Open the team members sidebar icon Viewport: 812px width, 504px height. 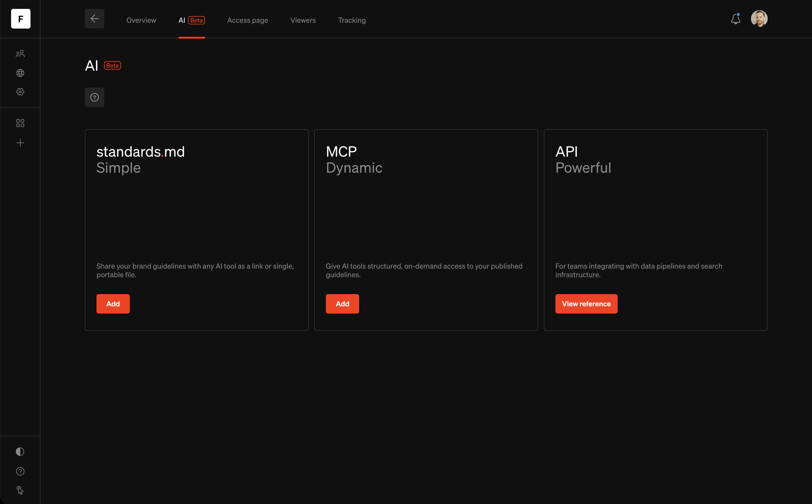pyautogui.click(x=20, y=53)
